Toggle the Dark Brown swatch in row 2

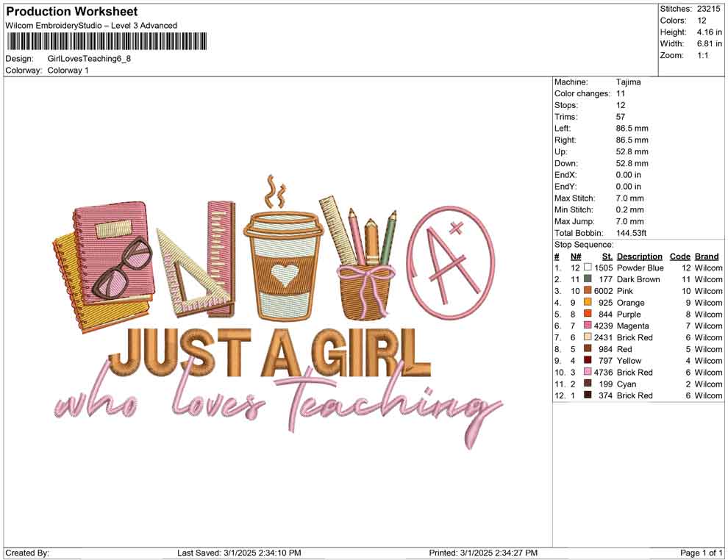tap(588, 279)
